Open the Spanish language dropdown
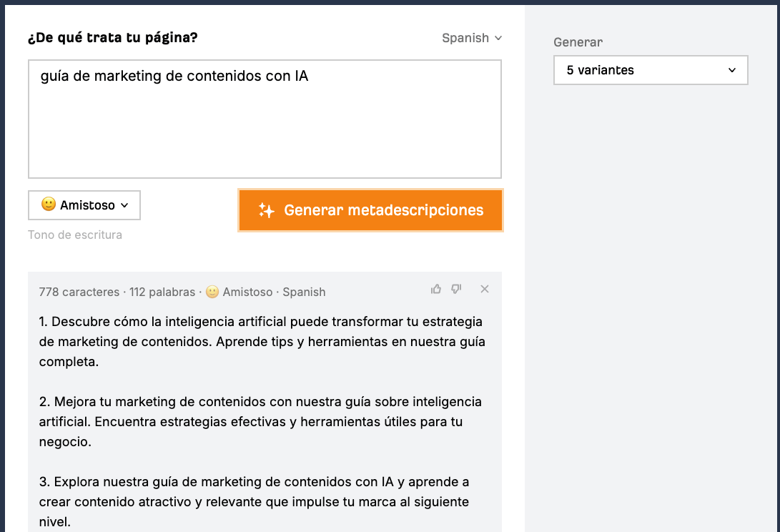 pyautogui.click(x=472, y=38)
